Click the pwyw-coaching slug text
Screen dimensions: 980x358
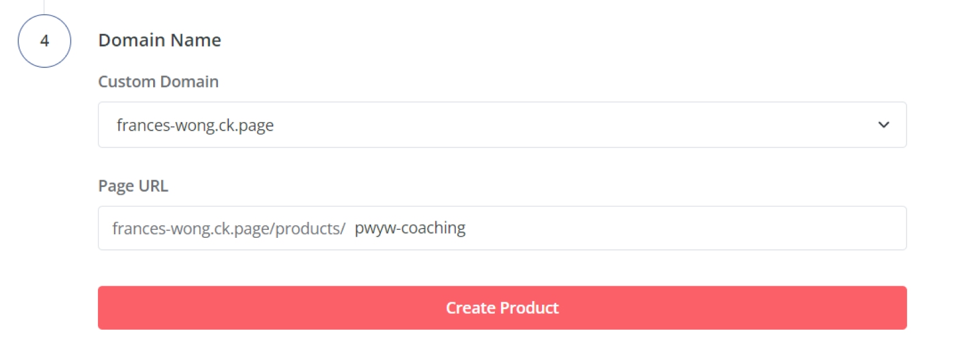coord(410,228)
